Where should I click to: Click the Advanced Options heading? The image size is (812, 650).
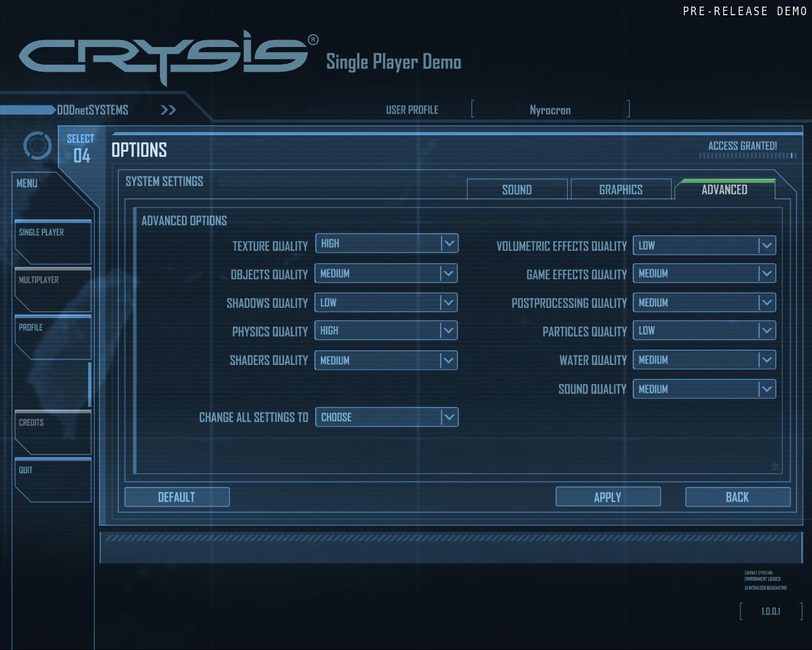[x=184, y=221]
